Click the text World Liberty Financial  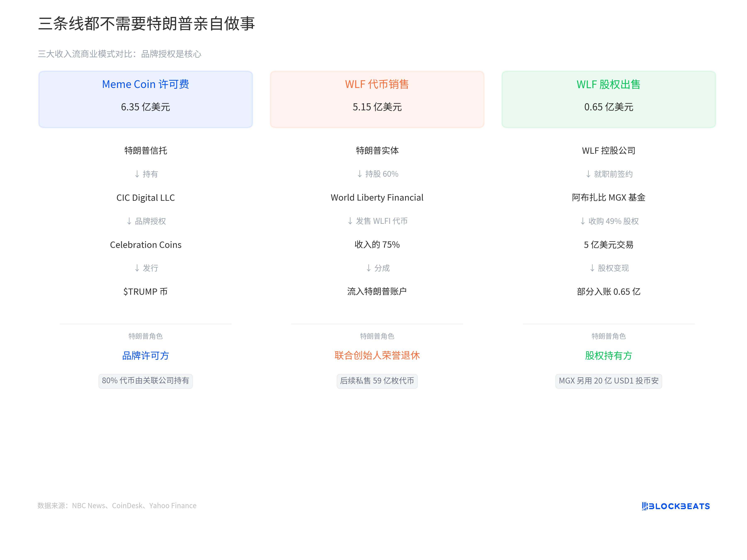[377, 197]
